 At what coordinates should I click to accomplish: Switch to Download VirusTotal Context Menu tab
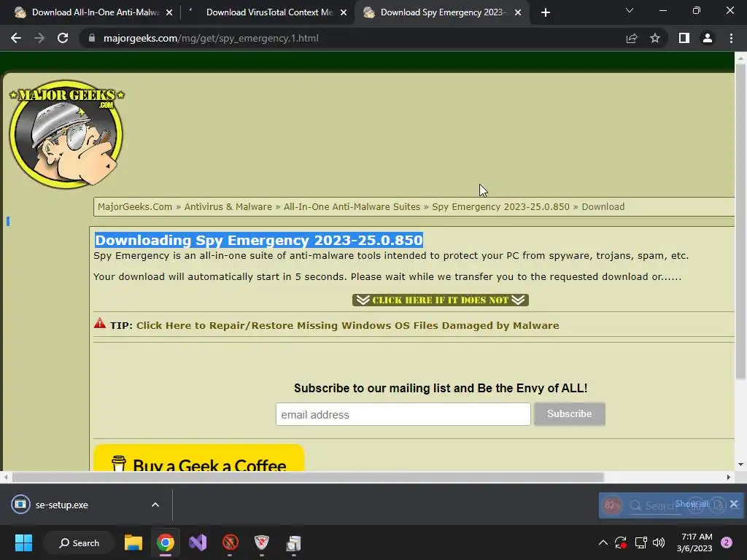pos(267,12)
